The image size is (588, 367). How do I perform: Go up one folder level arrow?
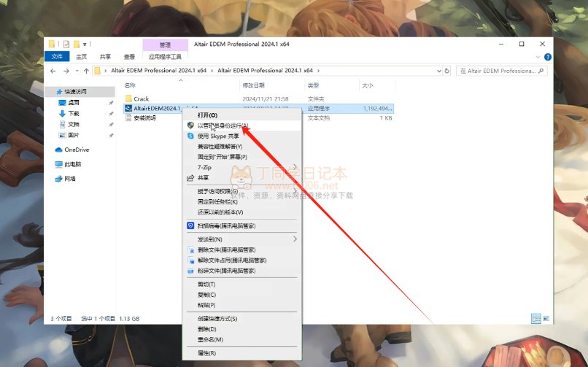(86, 71)
